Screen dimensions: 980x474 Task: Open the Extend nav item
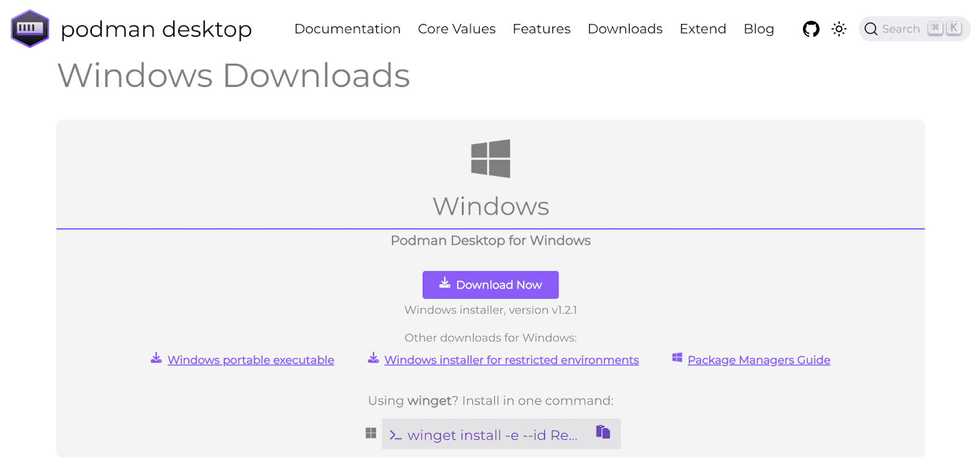[703, 29]
